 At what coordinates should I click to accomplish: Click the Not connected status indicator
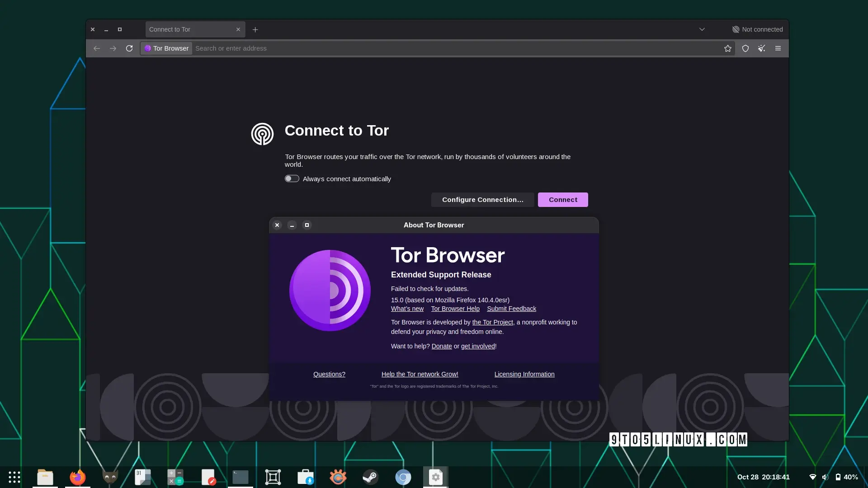tap(758, 29)
